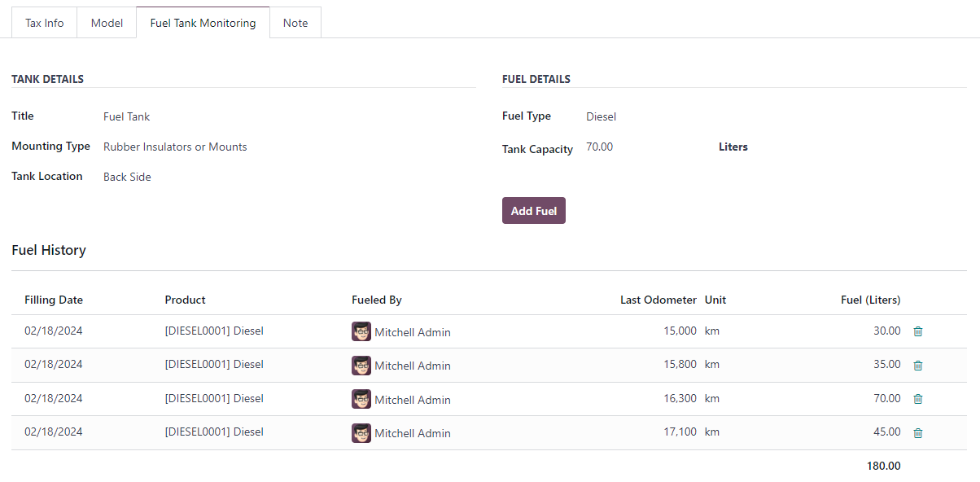Viewport: 980px width, 482px height.
Task: Edit the Tank Capacity value 70.00
Action: (600, 147)
